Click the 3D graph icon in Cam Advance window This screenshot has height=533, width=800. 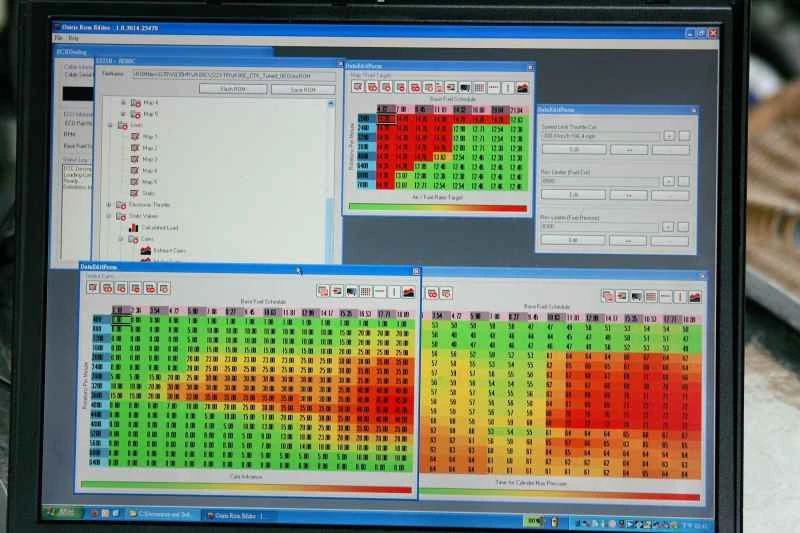tap(409, 291)
